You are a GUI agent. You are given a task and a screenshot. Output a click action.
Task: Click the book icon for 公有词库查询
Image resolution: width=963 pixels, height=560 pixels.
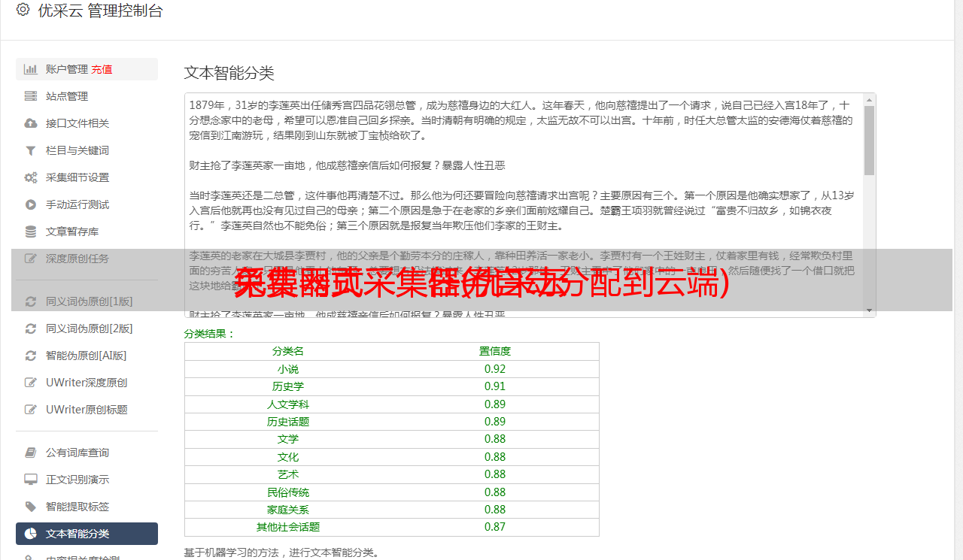click(30, 453)
